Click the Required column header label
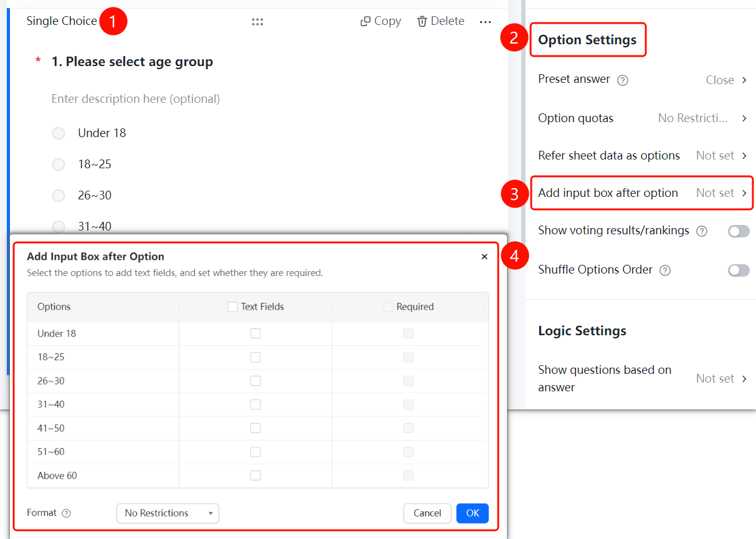Screen dimensions: 756x539 pyautogui.click(x=415, y=307)
